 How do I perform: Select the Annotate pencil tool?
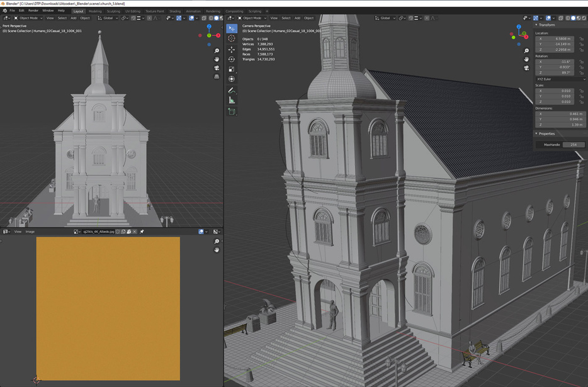232,90
